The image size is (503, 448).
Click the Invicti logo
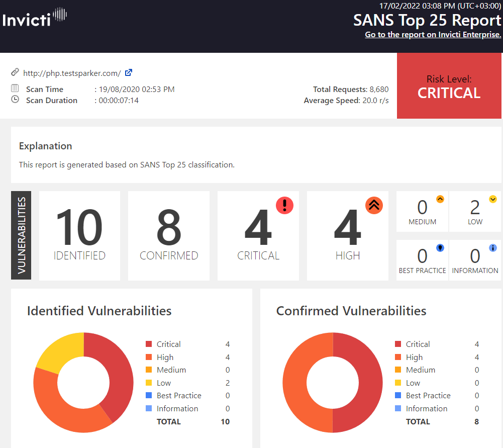click(x=34, y=17)
